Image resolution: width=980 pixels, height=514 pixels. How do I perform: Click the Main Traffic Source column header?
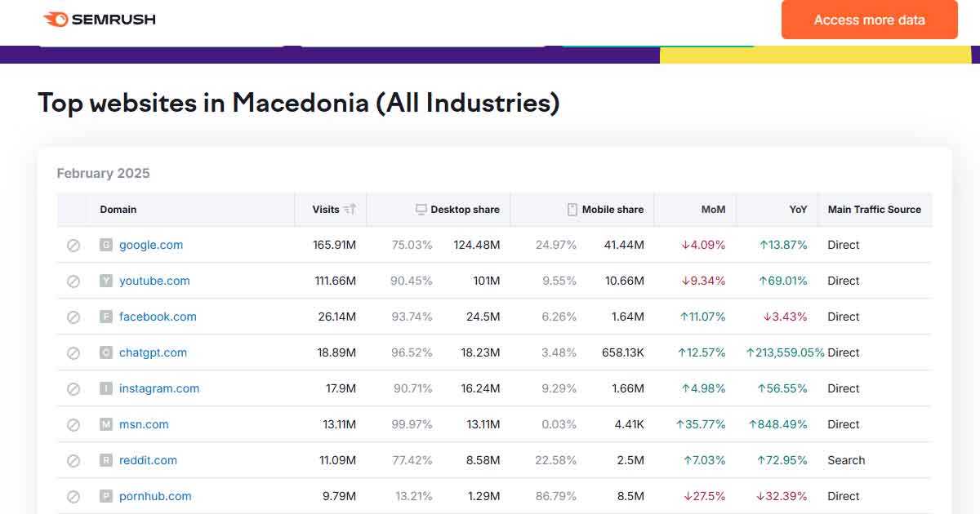[874, 210]
